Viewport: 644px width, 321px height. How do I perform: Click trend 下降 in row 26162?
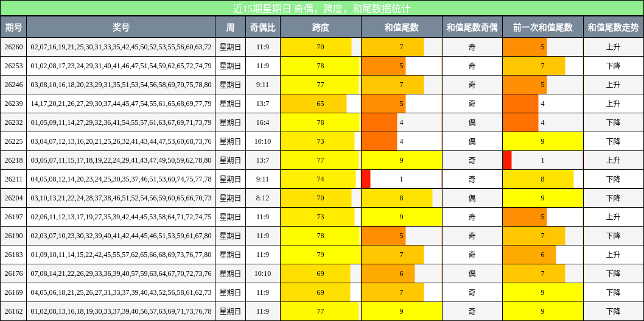point(613,311)
